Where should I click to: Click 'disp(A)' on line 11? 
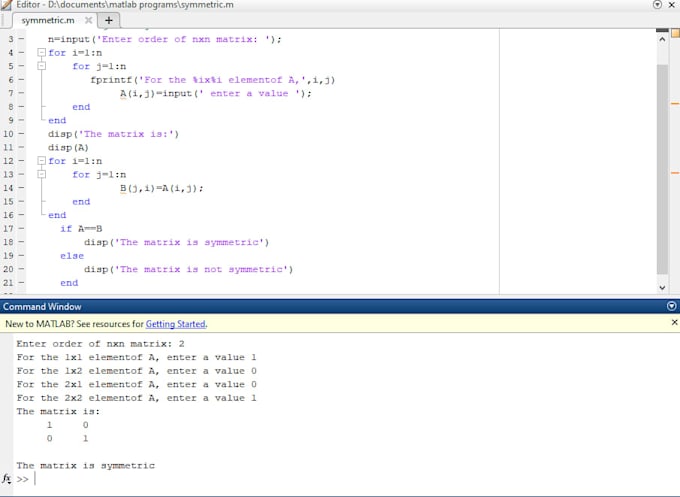click(x=69, y=147)
